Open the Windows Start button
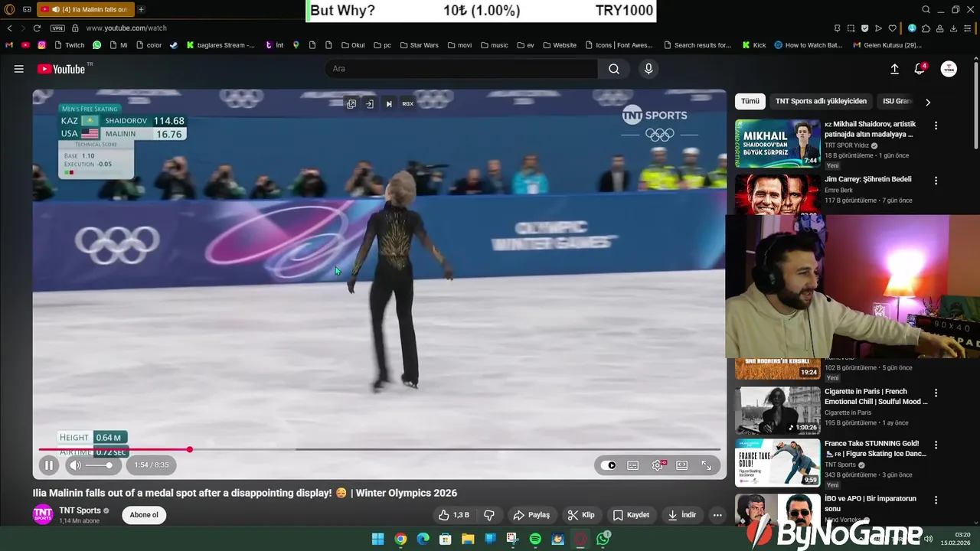This screenshot has height=551, width=980. pyautogui.click(x=377, y=539)
